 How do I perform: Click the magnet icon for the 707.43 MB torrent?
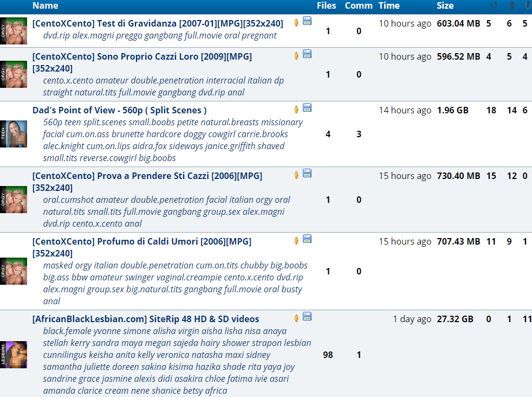coord(297,241)
